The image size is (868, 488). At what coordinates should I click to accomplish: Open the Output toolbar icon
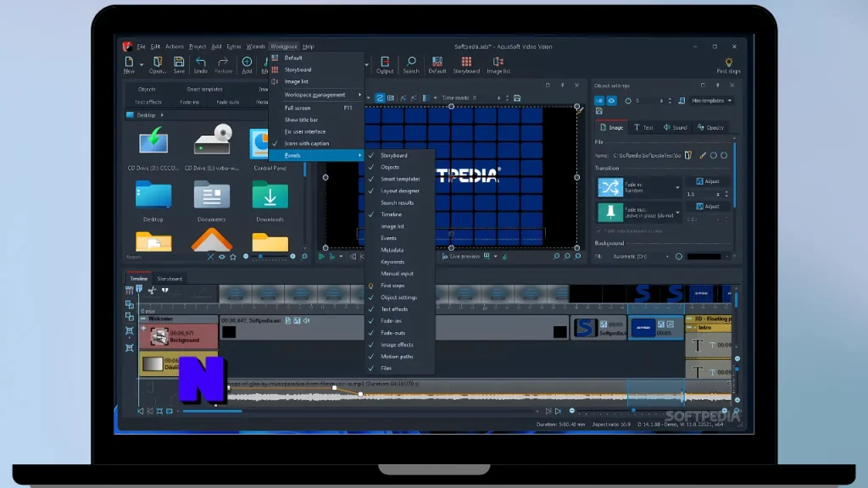[385, 62]
